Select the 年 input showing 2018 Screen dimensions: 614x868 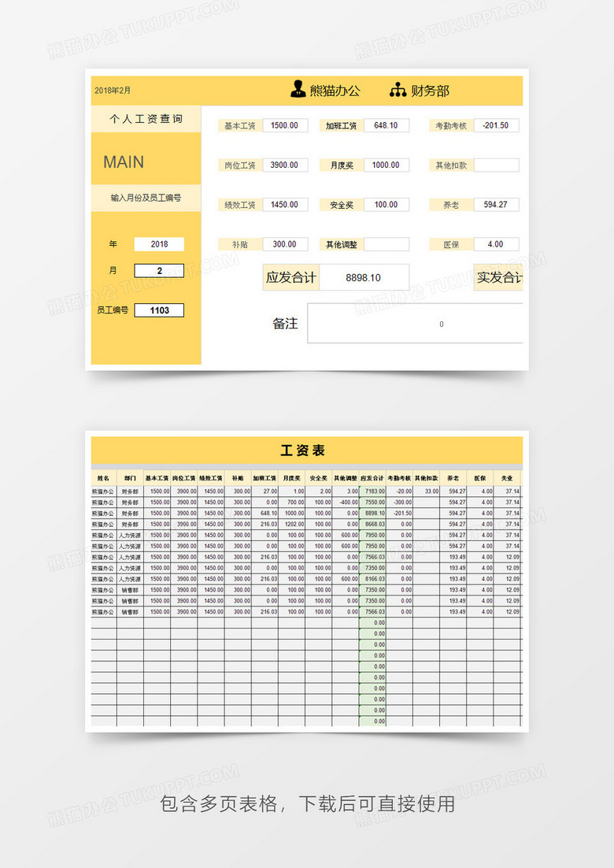click(x=159, y=244)
